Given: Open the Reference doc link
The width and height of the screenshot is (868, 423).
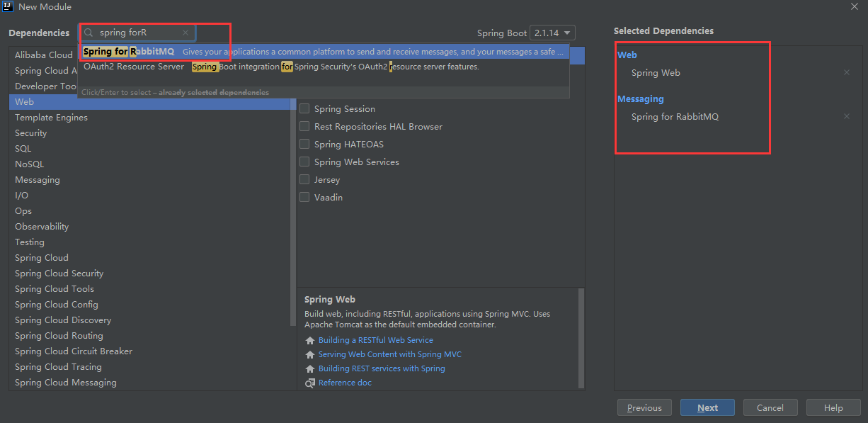Looking at the screenshot, I should (345, 383).
